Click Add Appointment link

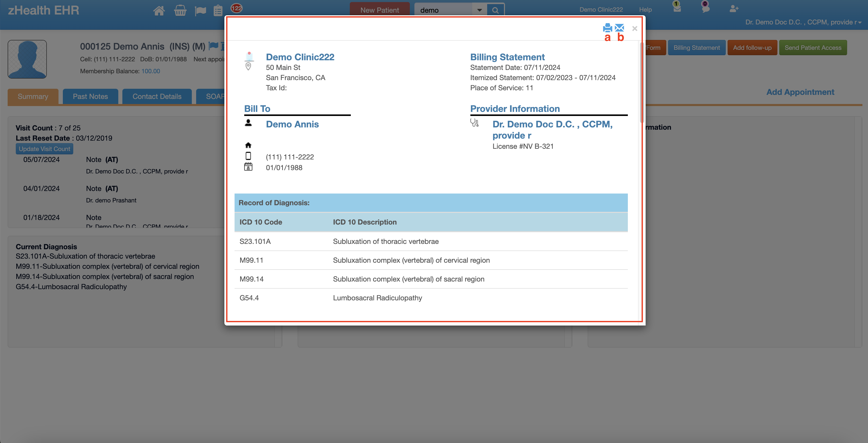coord(800,92)
